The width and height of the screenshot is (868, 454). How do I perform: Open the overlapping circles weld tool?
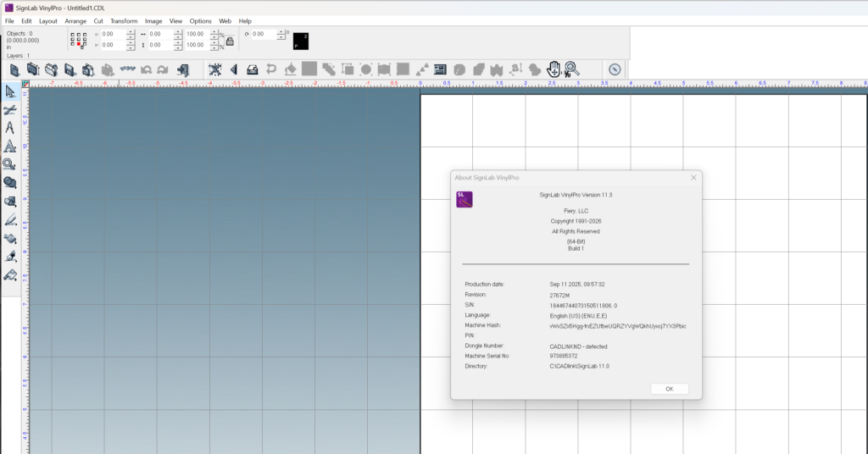point(10,183)
